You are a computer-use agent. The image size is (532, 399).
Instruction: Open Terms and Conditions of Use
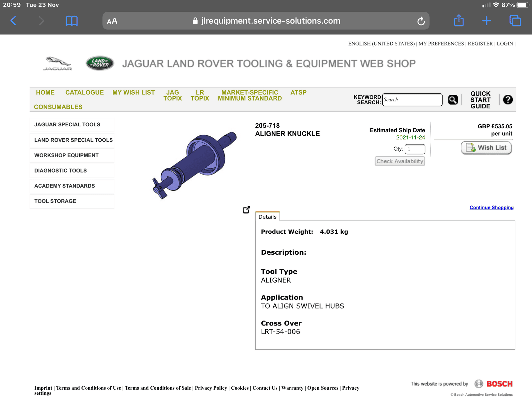88,388
